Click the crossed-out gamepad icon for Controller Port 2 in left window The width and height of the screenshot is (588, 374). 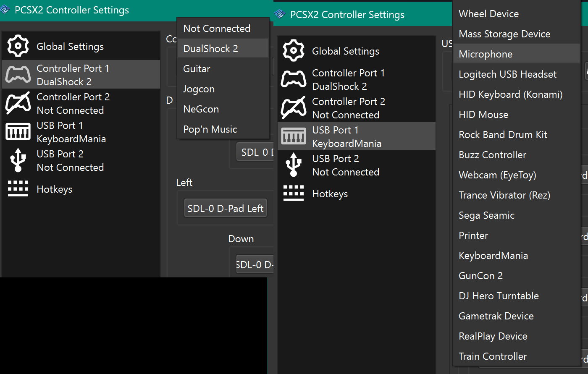[18, 103]
